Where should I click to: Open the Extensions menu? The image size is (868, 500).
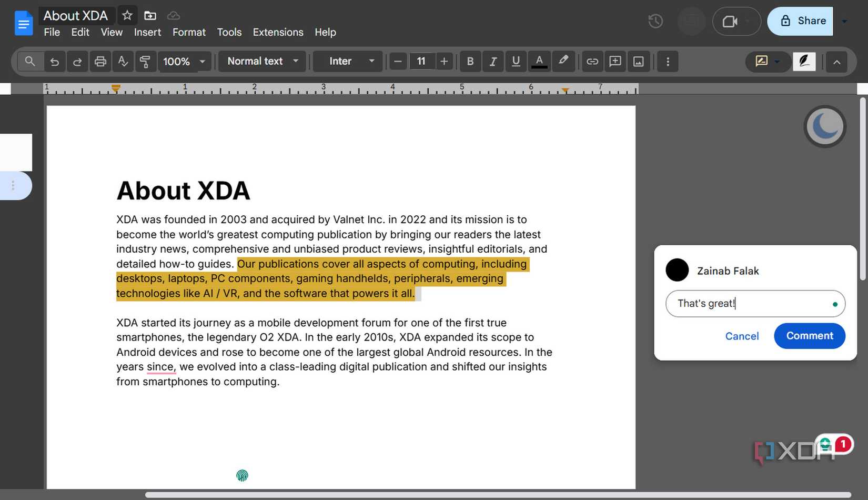coord(278,32)
